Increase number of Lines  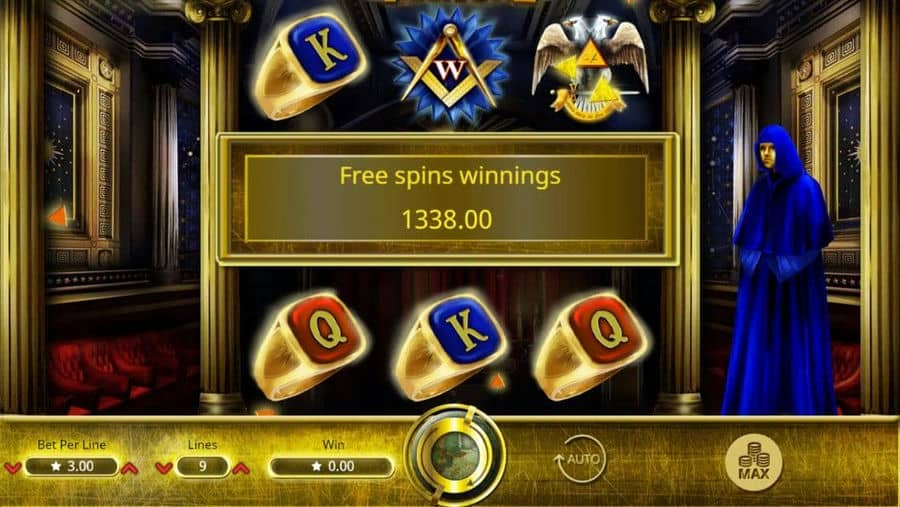click(x=240, y=467)
